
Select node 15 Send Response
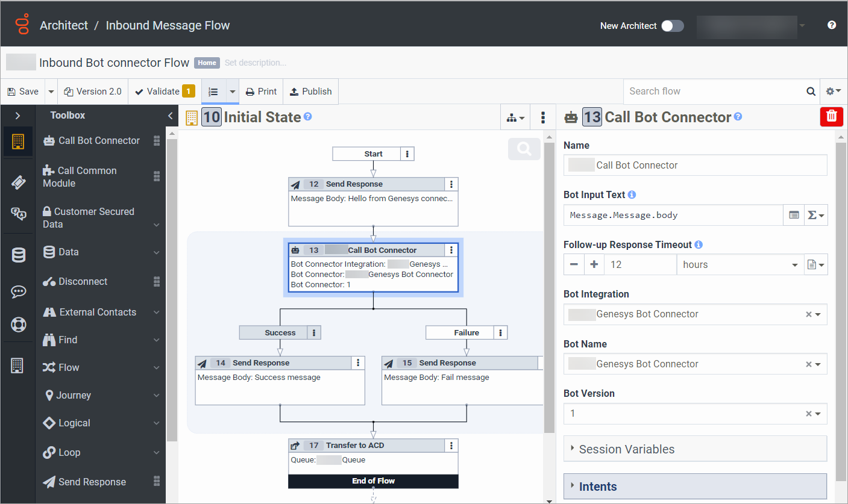pyautogui.click(x=462, y=380)
